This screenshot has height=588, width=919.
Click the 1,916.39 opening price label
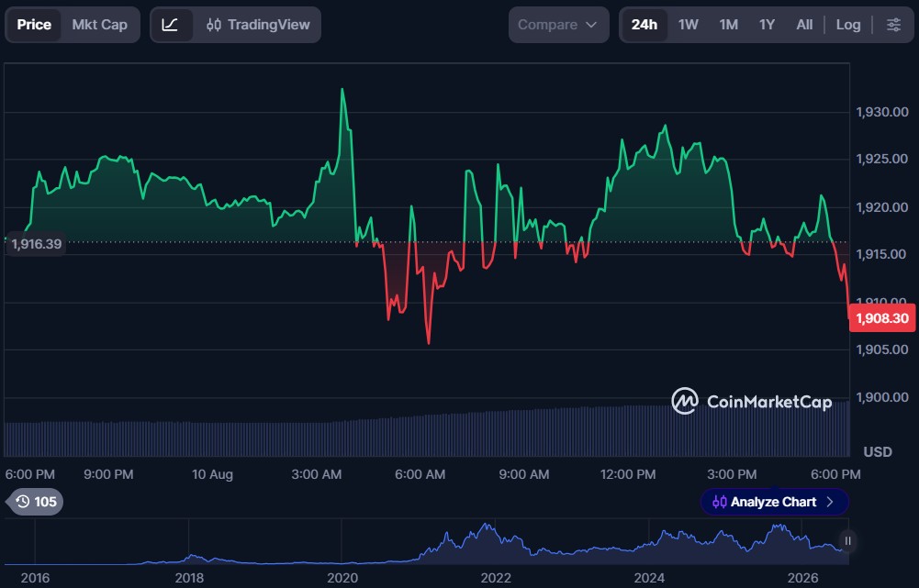(37, 244)
